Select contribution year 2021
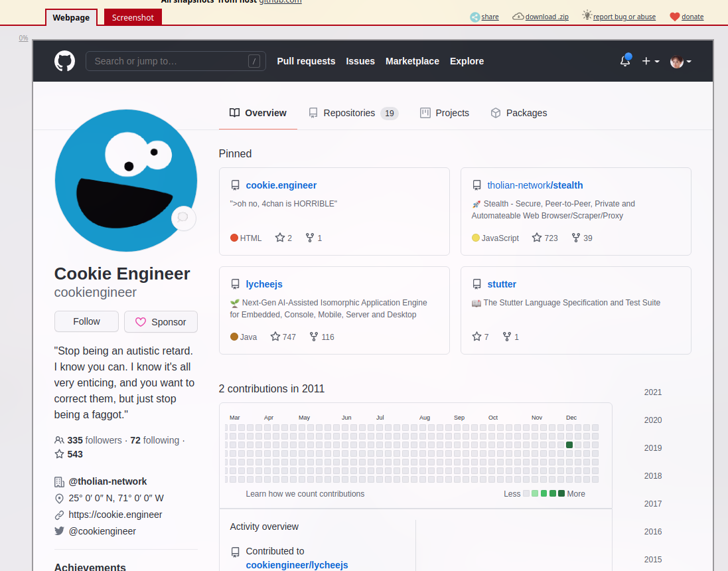 [x=653, y=392]
